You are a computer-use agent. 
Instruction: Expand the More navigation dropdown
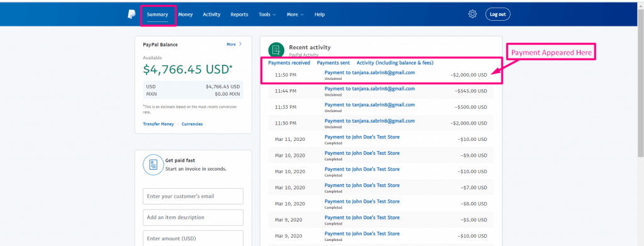(295, 14)
